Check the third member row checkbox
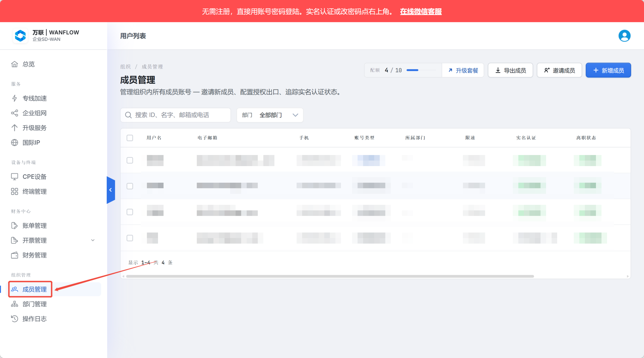The image size is (644, 358). pyautogui.click(x=130, y=212)
